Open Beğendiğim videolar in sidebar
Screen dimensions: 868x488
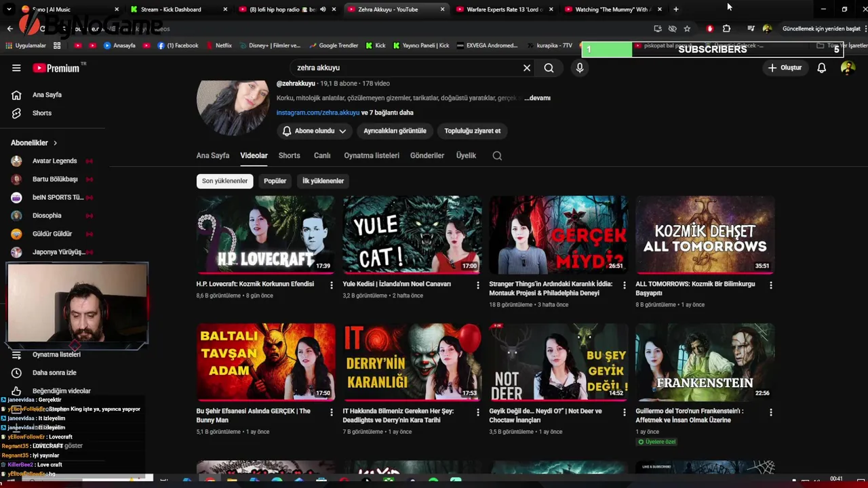61,391
